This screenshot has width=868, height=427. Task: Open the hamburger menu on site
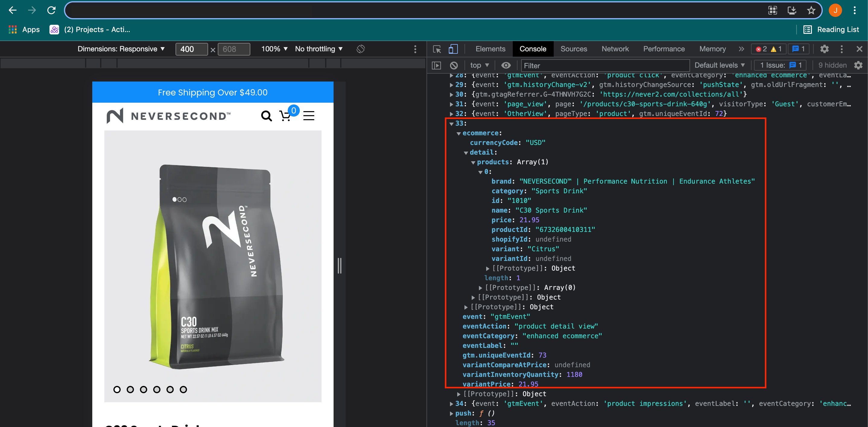pyautogui.click(x=309, y=116)
